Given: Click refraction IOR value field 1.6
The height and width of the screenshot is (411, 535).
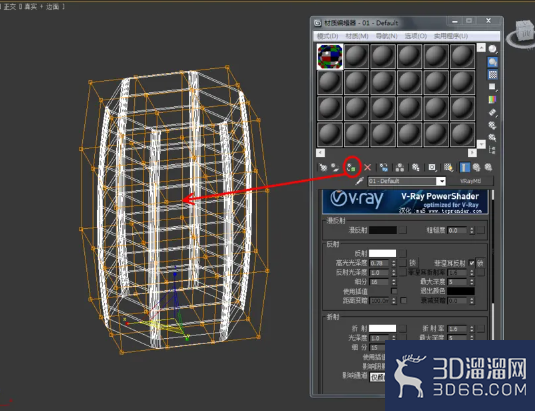Looking at the screenshot, I should pos(458,329).
